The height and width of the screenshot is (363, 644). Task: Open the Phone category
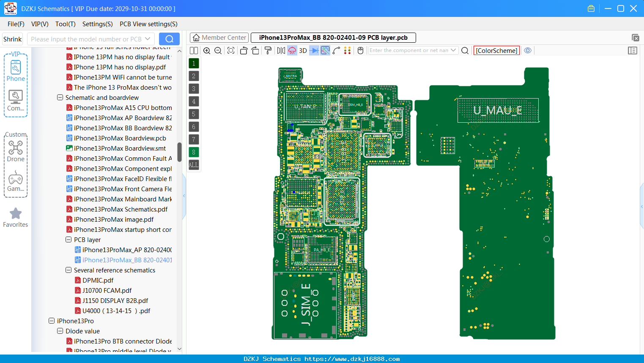(16, 70)
